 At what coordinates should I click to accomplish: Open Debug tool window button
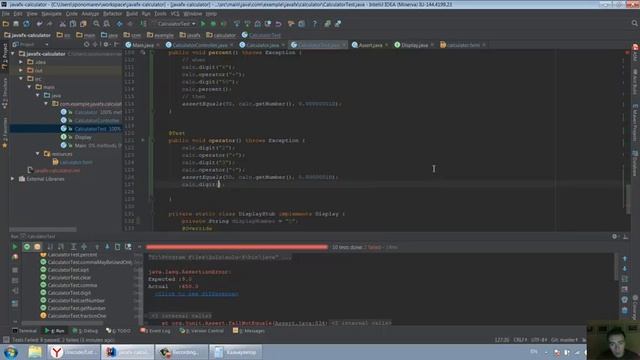point(85,331)
